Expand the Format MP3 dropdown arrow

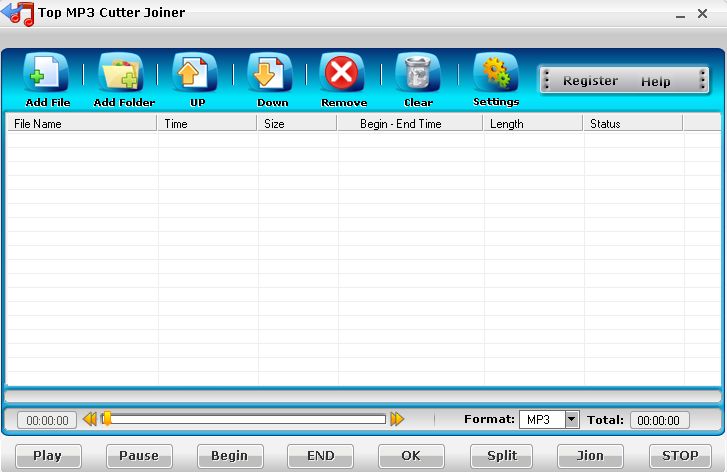coord(572,420)
